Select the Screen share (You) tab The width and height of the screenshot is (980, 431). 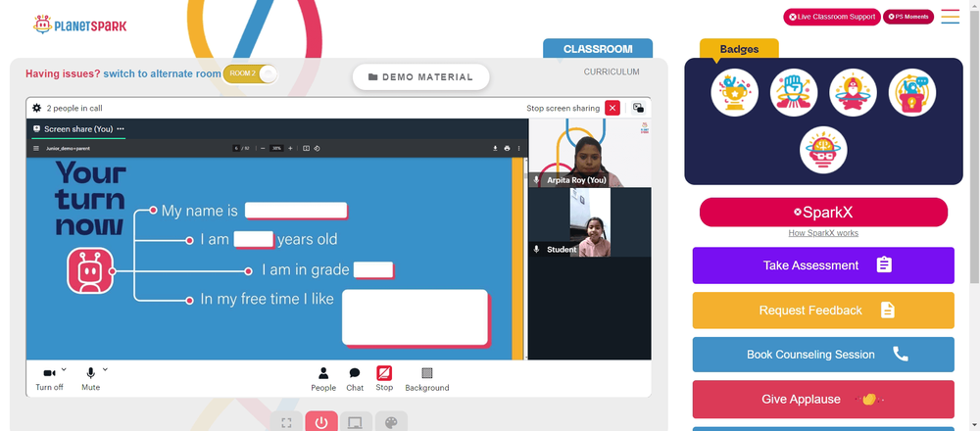[x=78, y=128]
